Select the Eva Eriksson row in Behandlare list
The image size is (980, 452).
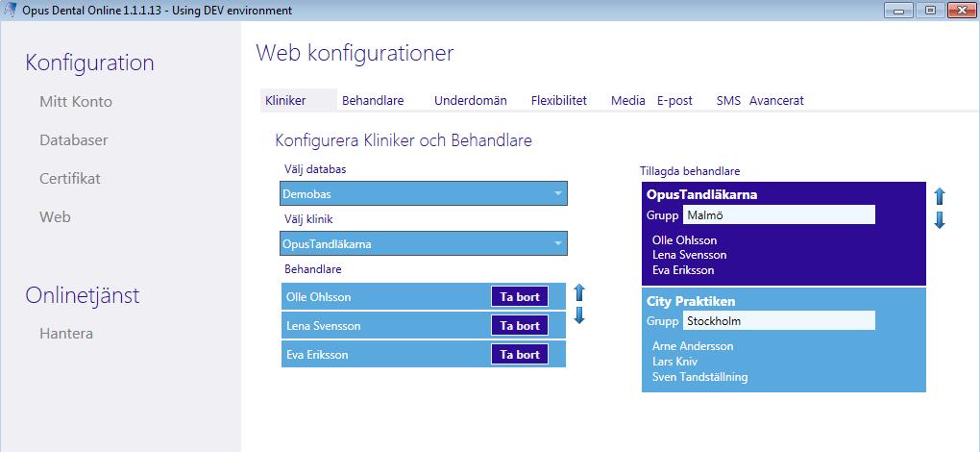423,355
